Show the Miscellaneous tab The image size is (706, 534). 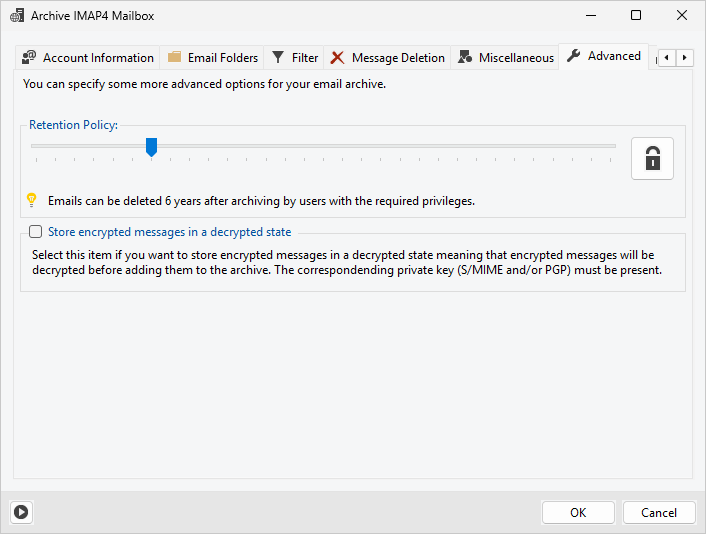(x=506, y=58)
